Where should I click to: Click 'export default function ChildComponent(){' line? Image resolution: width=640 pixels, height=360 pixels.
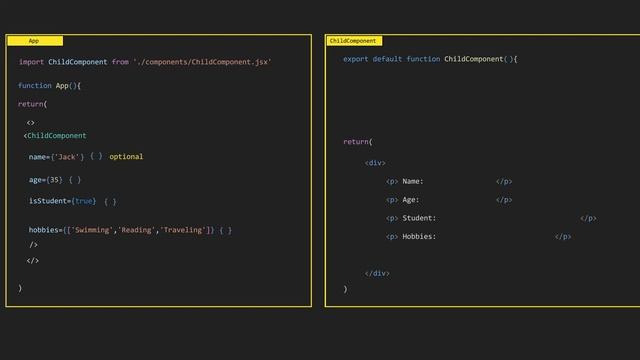point(430,59)
